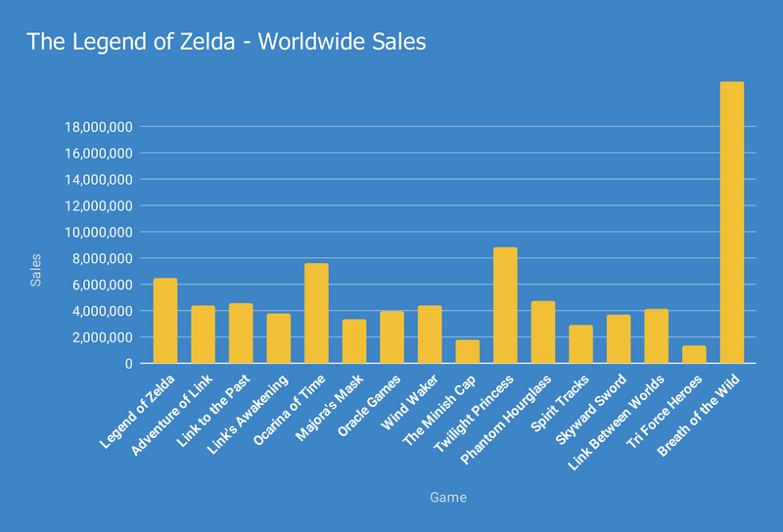Click the 18,000,000 axis tick label
Screen dimensions: 783x532
click(x=99, y=128)
